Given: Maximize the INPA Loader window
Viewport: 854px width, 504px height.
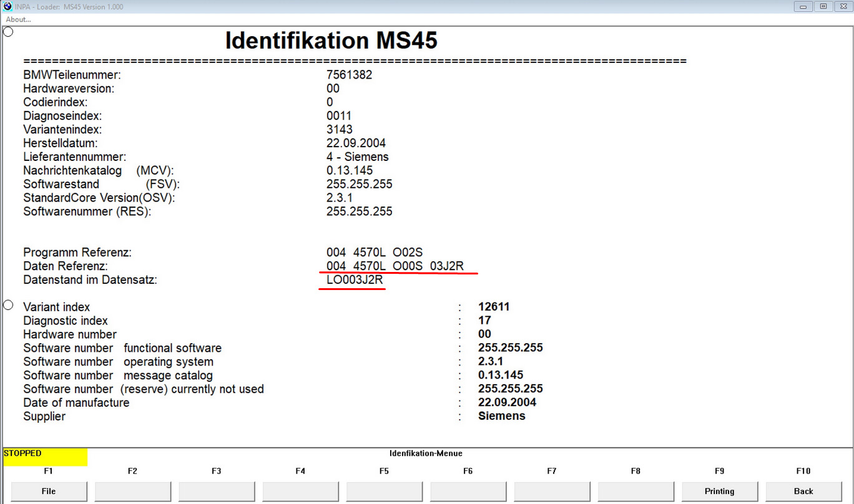Looking at the screenshot, I should point(823,6).
